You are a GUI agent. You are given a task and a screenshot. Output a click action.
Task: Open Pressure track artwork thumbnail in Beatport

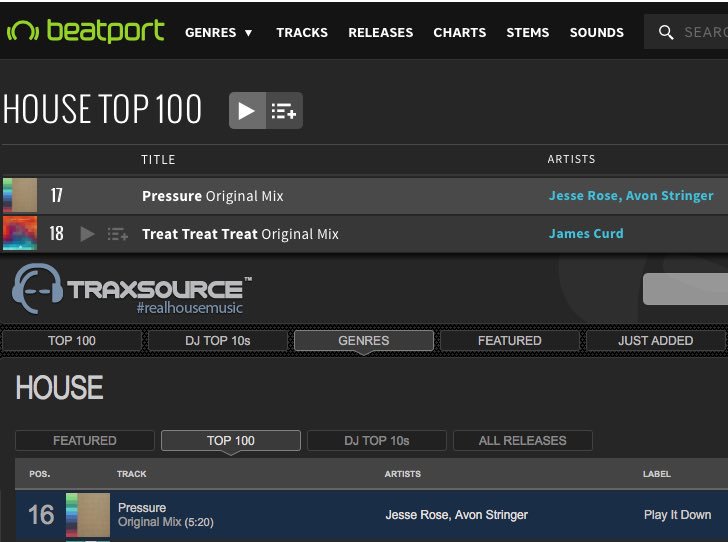coord(20,195)
